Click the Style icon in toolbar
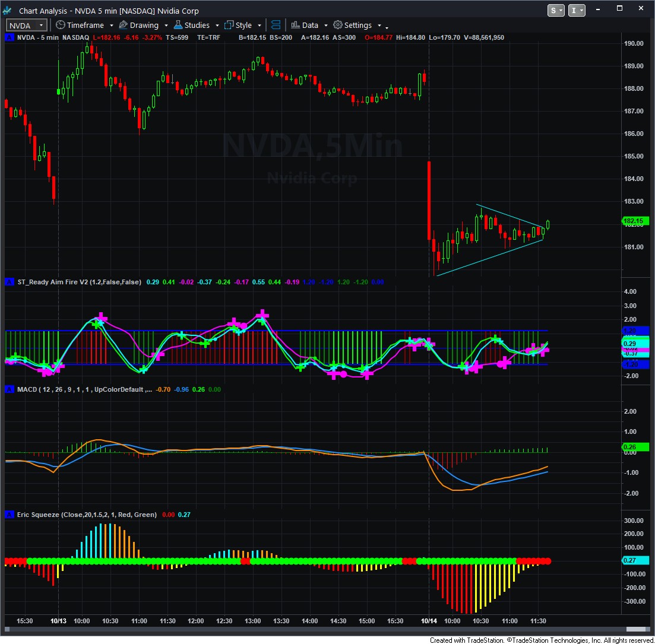655x644 pixels. tap(229, 25)
